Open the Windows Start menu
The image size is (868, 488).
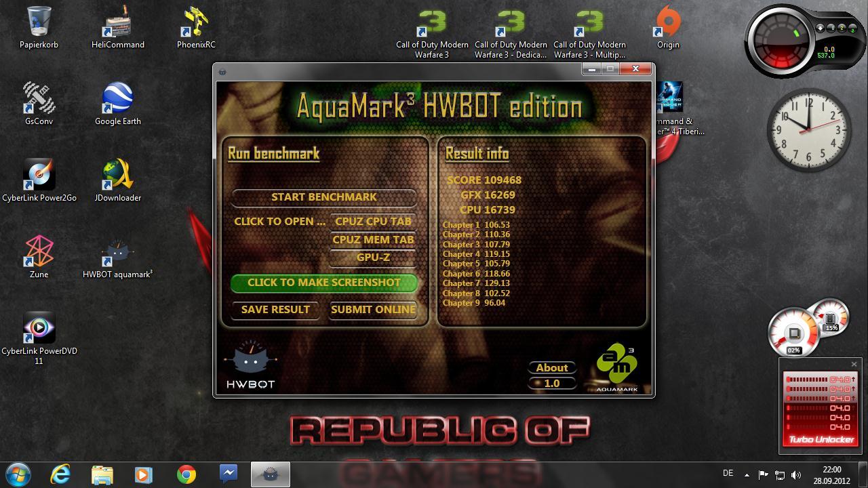click(18, 474)
